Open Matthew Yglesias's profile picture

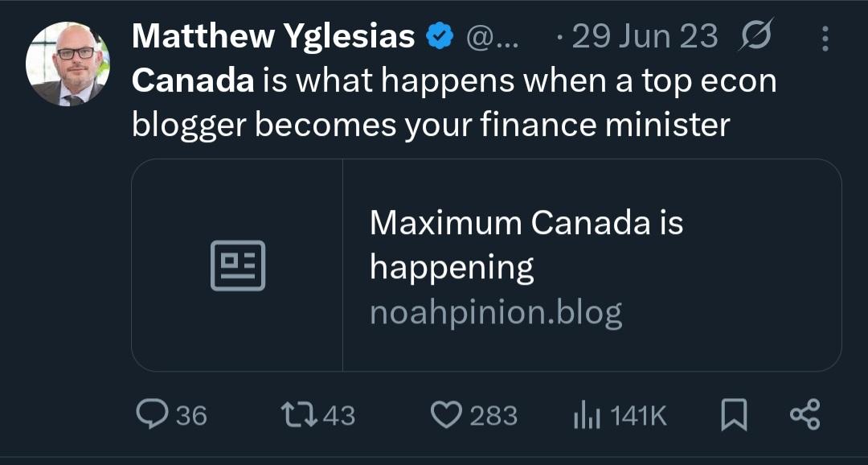[x=68, y=64]
